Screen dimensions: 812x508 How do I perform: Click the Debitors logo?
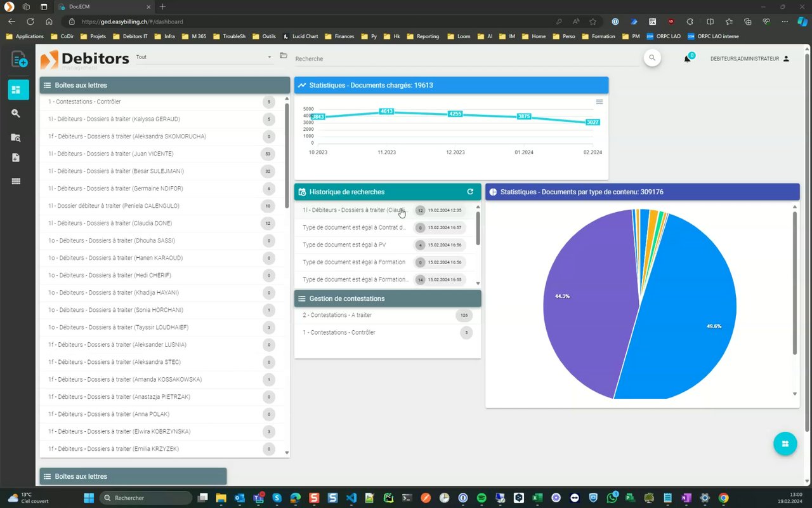pos(84,60)
